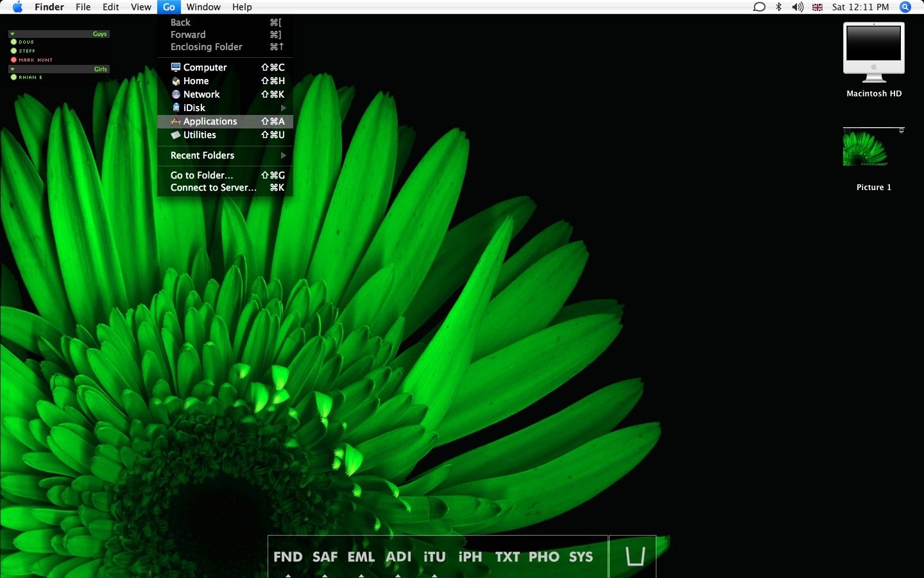
Task: Open the British flag input menu
Action: 817,7
